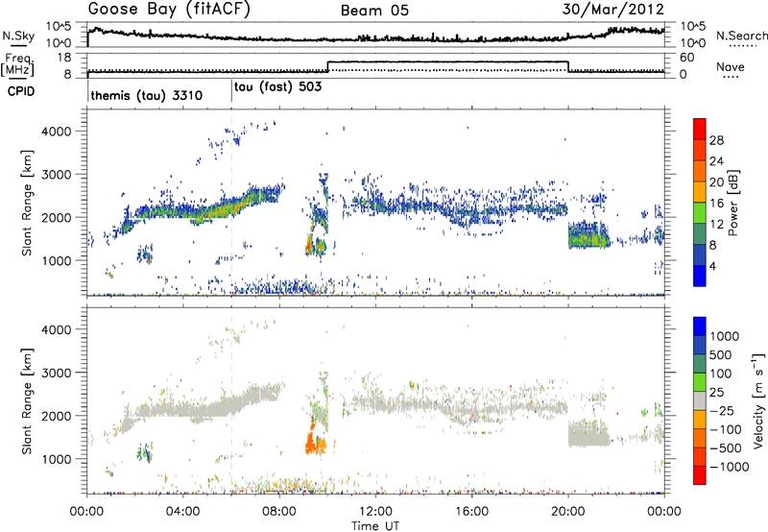Select the light green 12–16 dB power swatch

(700, 213)
